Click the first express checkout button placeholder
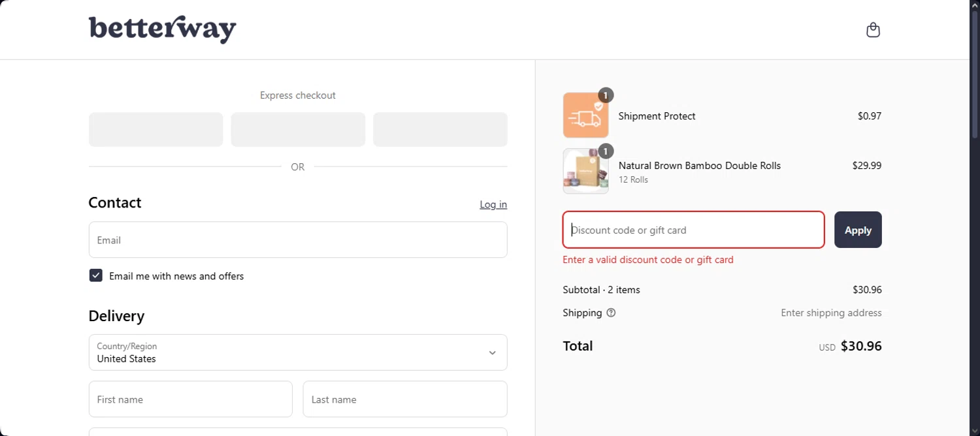 (x=155, y=129)
